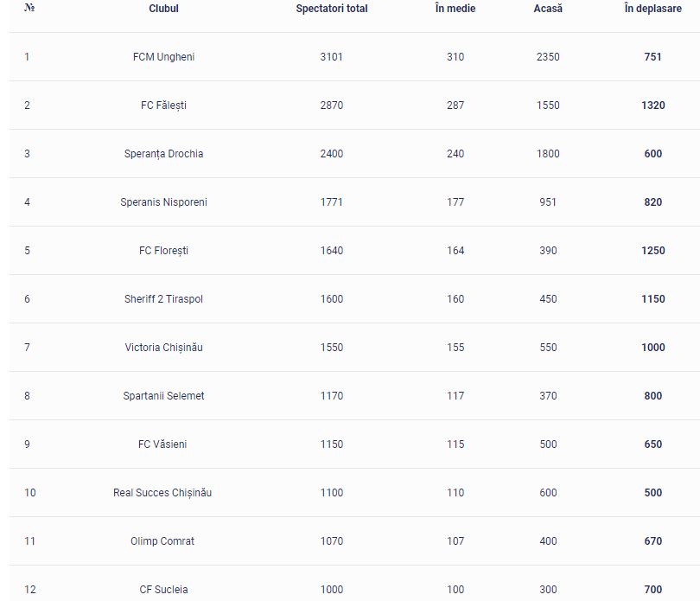Sort by the Clubul column header

[163, 9]
